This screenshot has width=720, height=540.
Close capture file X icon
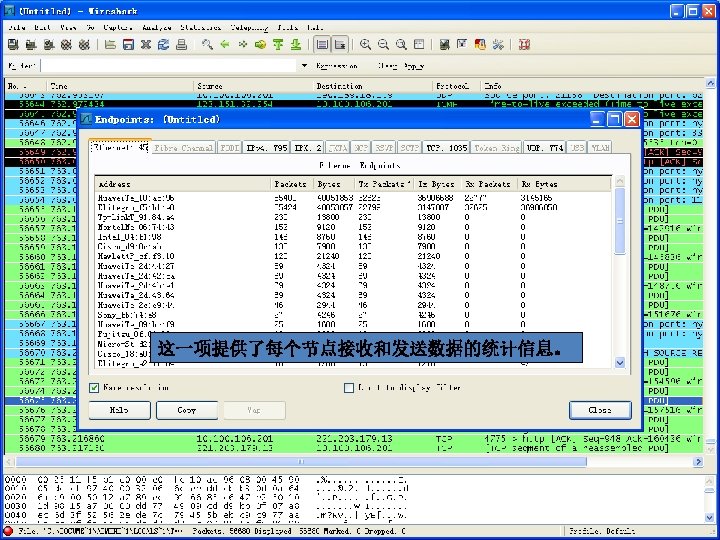coord(146,45)
